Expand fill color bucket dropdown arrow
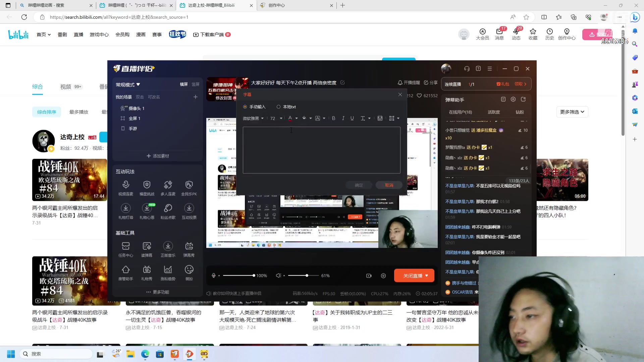Image resolution: width=644 pixels, height=362 pixels. tap(311, 118)
